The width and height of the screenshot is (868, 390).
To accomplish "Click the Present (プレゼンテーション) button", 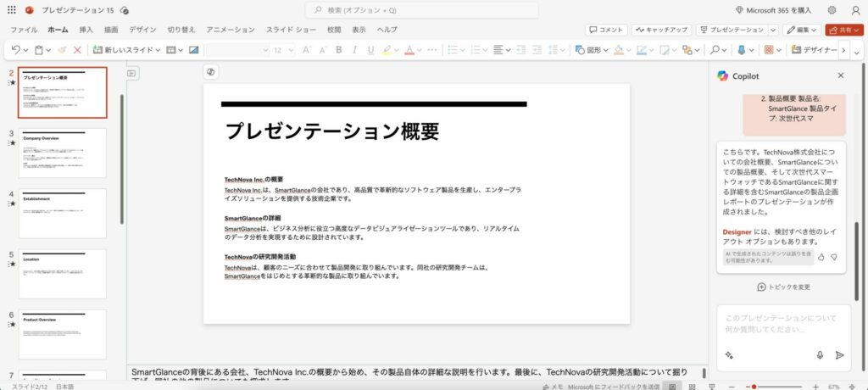I will coord(732,30).
